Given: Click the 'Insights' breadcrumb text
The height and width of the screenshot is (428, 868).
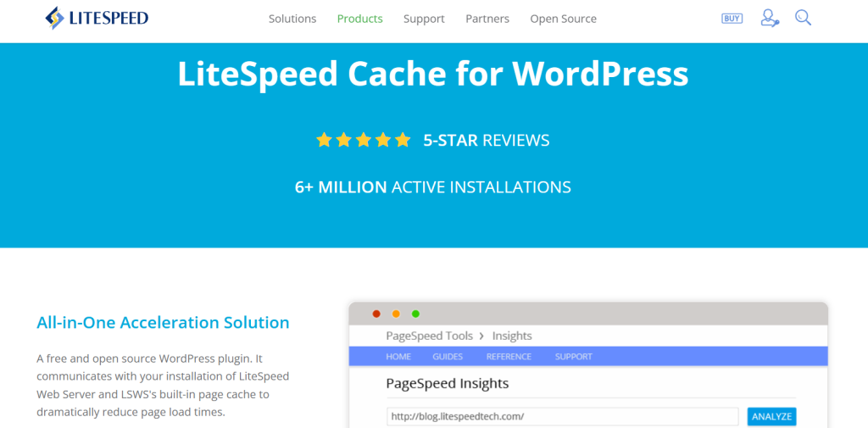Looking at the screenshot, I should [x=512, y=336].
